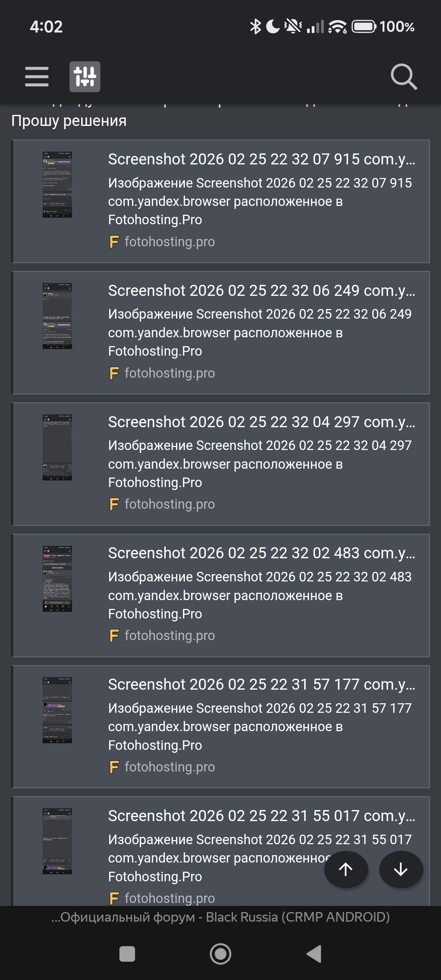Tap the sliders filter settings icon
This screenshot has height=980, width=441.
point(85,77)
